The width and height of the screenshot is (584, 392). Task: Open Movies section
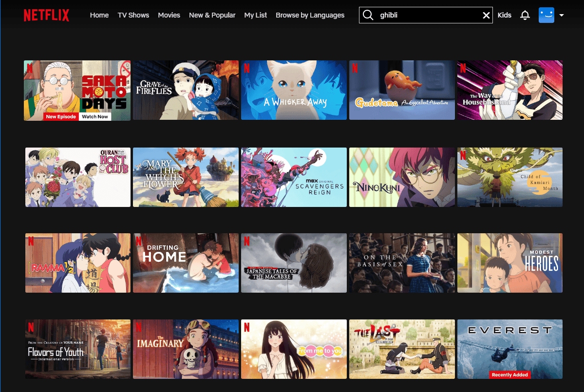point(169,15)
